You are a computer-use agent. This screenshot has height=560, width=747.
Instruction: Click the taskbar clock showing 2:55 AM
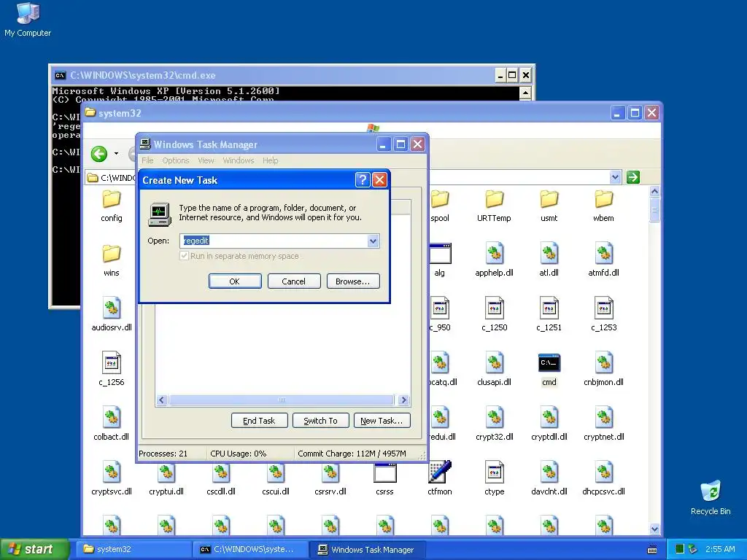(x=720, y=549)
